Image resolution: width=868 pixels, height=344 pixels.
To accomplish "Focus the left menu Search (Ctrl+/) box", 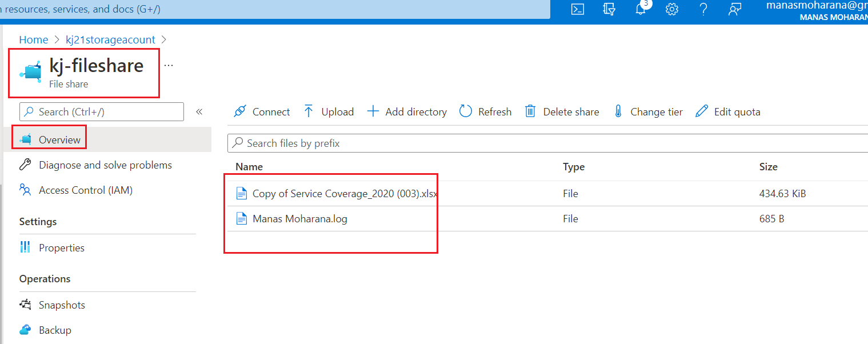I will click(x=102, y=111).
